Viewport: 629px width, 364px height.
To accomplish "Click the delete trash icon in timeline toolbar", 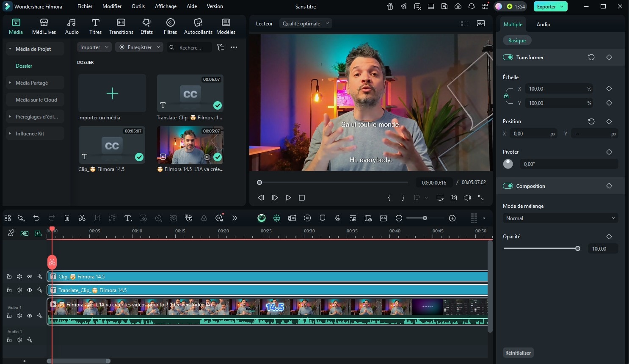I will click(67, 218).
